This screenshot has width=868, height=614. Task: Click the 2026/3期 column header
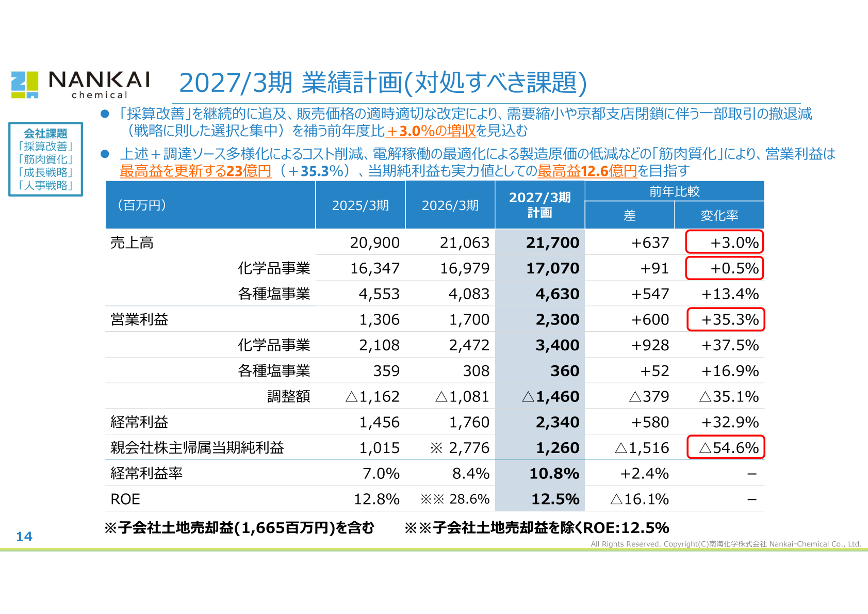[450, 205]
